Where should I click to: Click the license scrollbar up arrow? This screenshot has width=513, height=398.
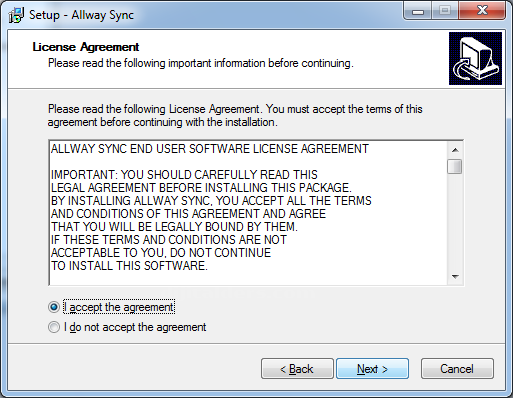click(x=455, y=150)
